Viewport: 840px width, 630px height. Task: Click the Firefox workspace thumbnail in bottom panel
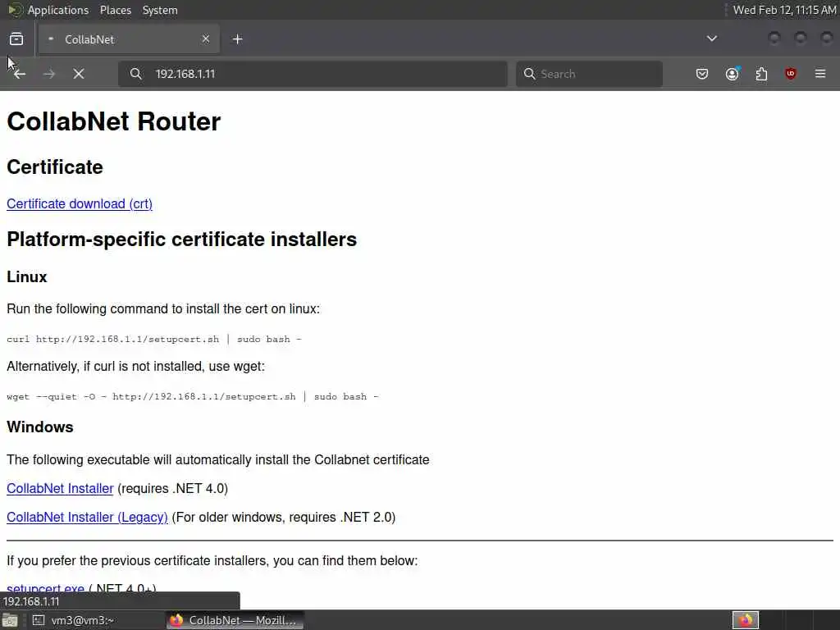click(746, 620)
